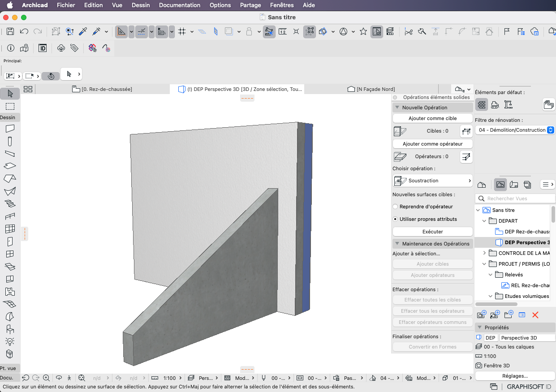Click the Wall tool in toolbox
This screenshot has height=392, width=556.
pos(10,129)
